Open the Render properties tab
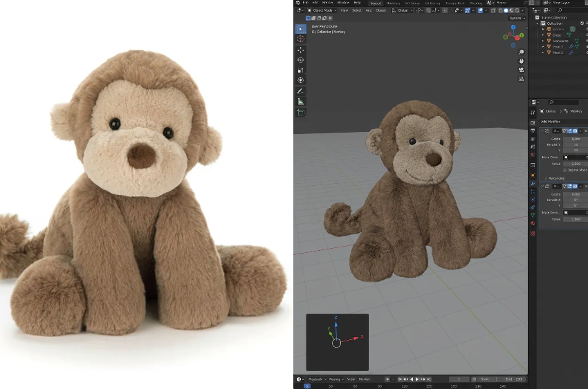Screen dimensions: 588x389 [533, 123]
